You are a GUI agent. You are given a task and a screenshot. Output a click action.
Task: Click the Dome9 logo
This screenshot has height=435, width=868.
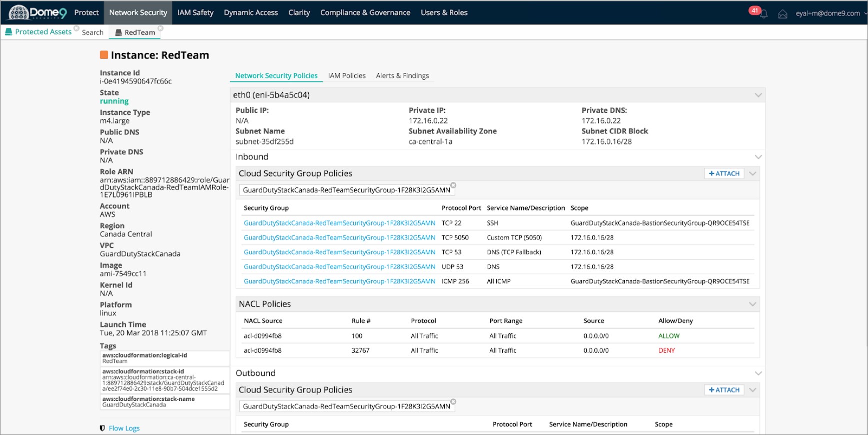point(38,13)
